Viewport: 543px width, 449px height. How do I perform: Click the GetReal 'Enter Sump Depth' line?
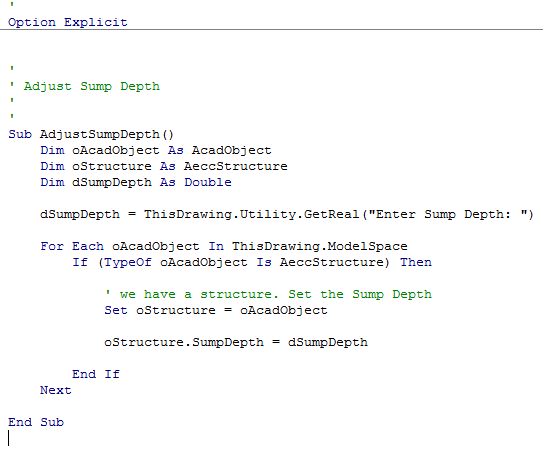click(x=287, y=214)
